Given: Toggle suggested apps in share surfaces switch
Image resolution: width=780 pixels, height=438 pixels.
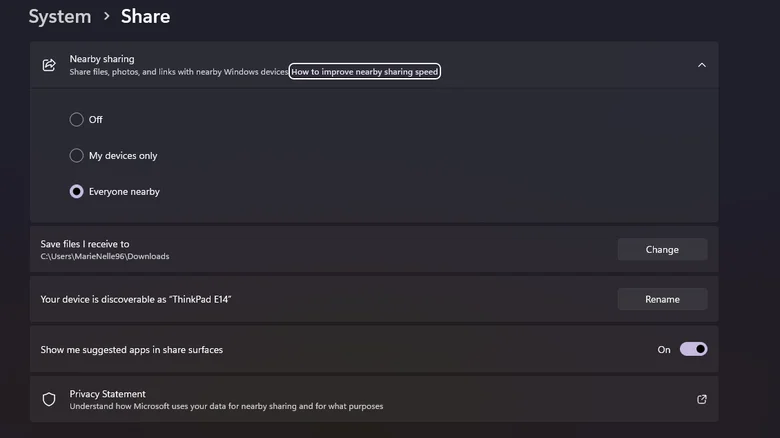Looking at the screenshot, I should click(693, 349).
